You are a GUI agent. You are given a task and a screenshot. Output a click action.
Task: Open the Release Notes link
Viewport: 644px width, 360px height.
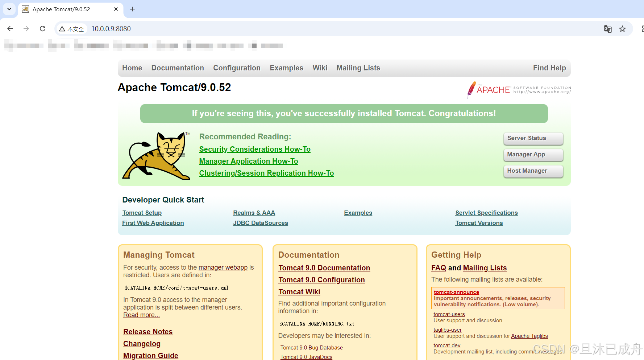pyautogui.click(x=148, y=332)
